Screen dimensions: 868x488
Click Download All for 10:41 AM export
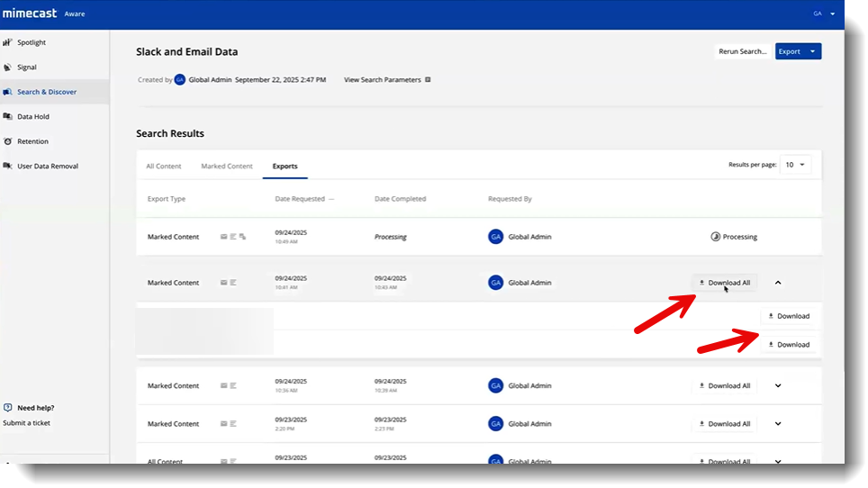(x=724, y=283)
